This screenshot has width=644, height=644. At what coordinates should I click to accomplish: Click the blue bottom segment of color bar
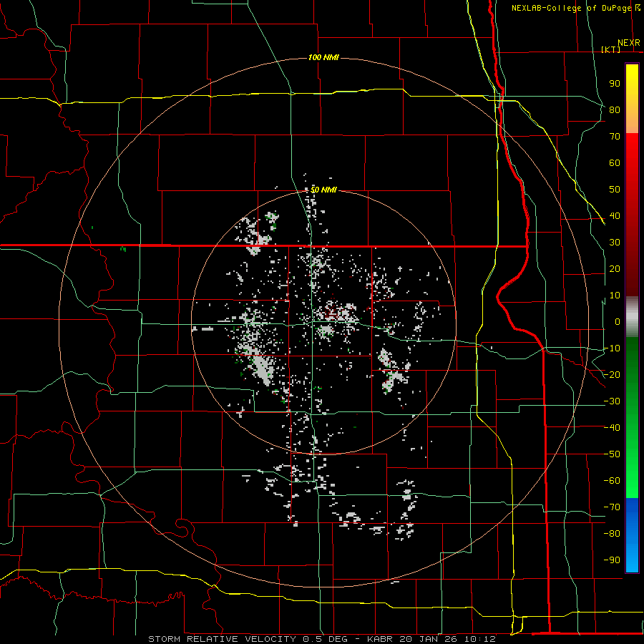point(632,535)
